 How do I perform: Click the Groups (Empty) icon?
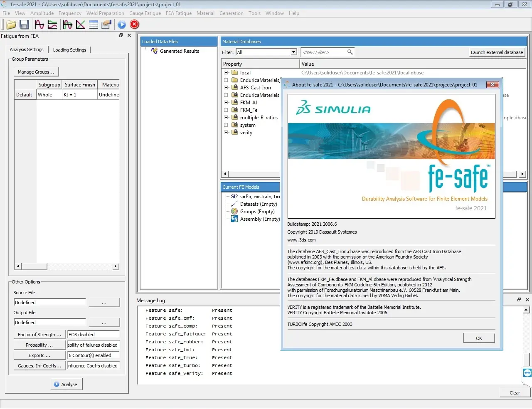point(234,212)
